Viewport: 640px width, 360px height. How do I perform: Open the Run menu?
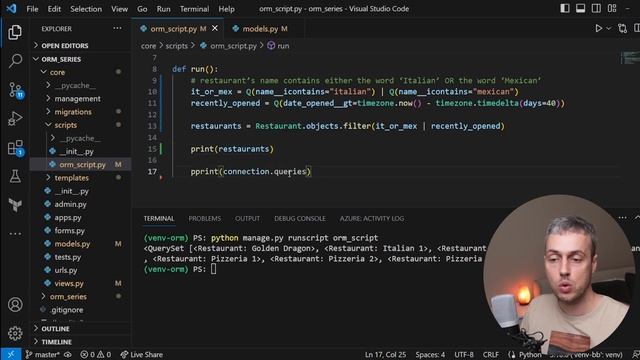[x=163, y=9]
